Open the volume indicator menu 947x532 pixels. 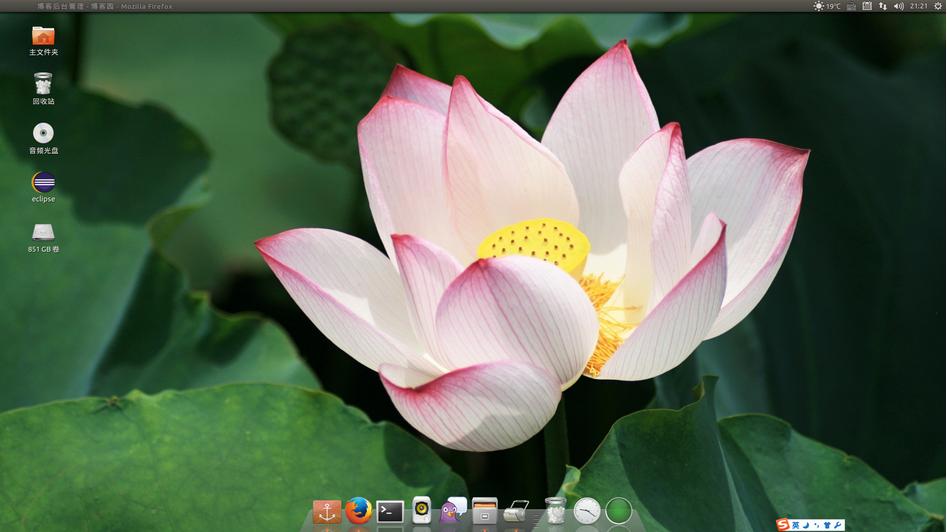point(898,6)
